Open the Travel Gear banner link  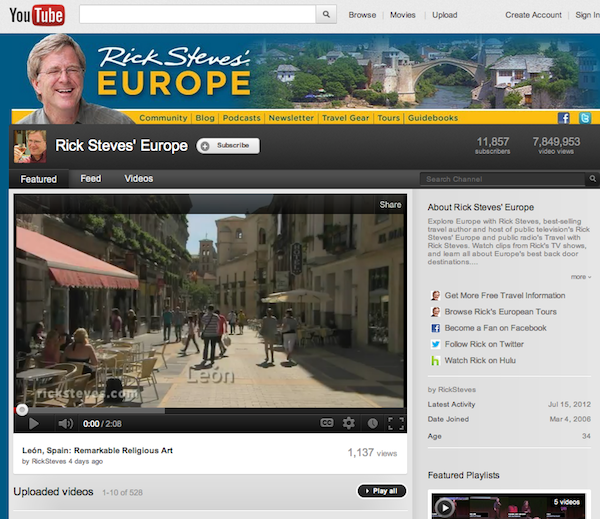tap(346, 118)
